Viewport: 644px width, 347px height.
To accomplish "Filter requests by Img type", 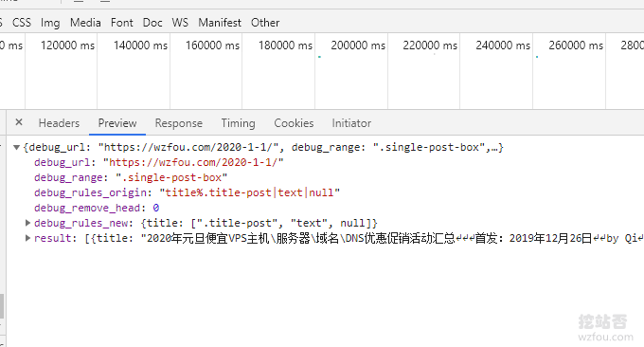I will 50,23.
